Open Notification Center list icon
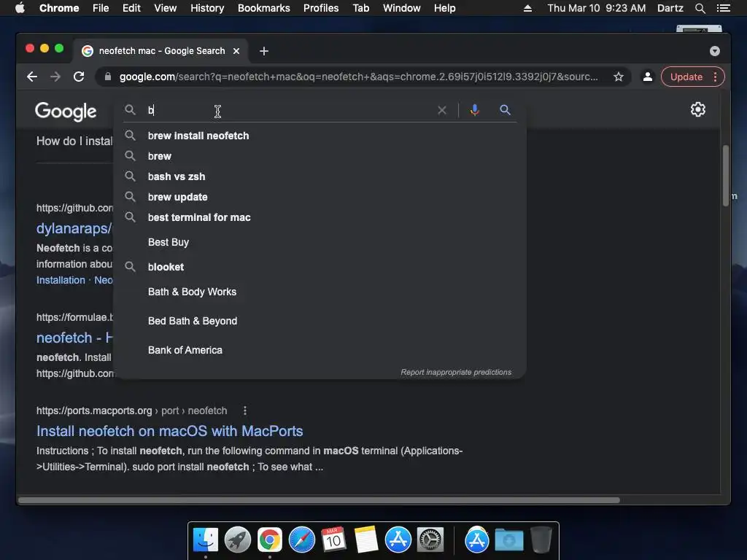 (x=724, y=8)
